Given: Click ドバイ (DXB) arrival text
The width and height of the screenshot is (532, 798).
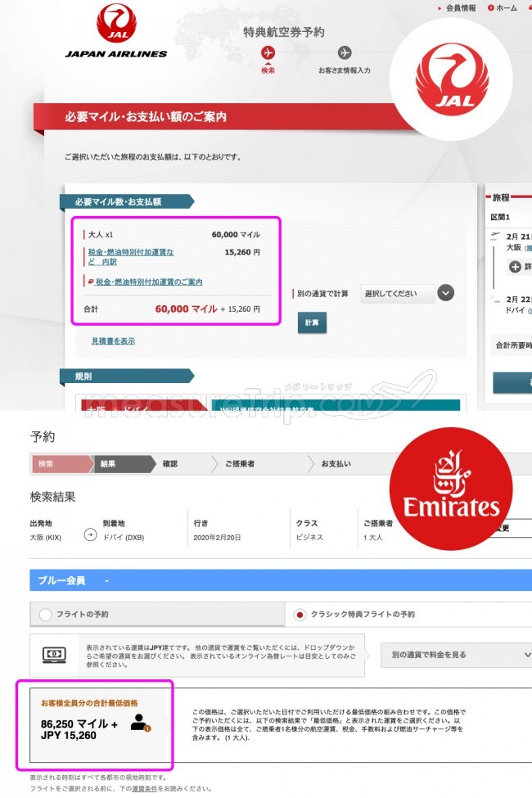Looking at the screenshot, I should 124,538.
